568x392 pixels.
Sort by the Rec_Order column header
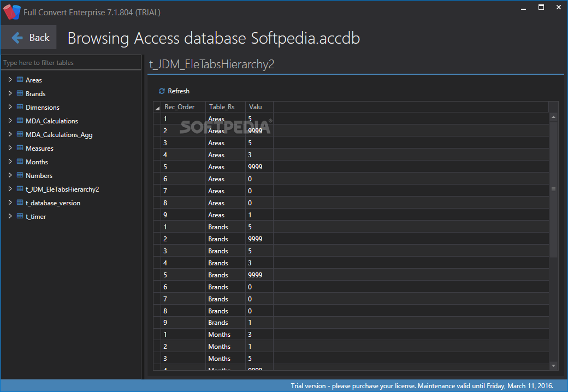184,107
